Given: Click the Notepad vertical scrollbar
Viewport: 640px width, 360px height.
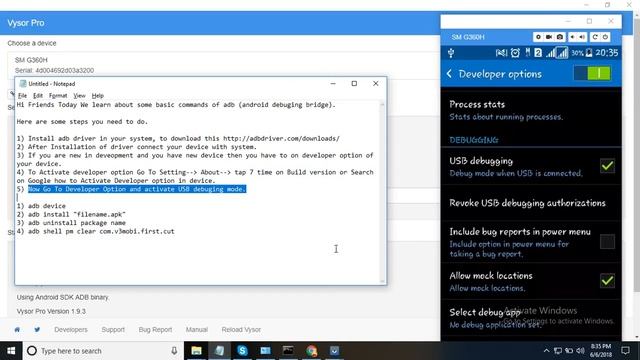Looking at the screenshot, I should click(x=382, y=192).
